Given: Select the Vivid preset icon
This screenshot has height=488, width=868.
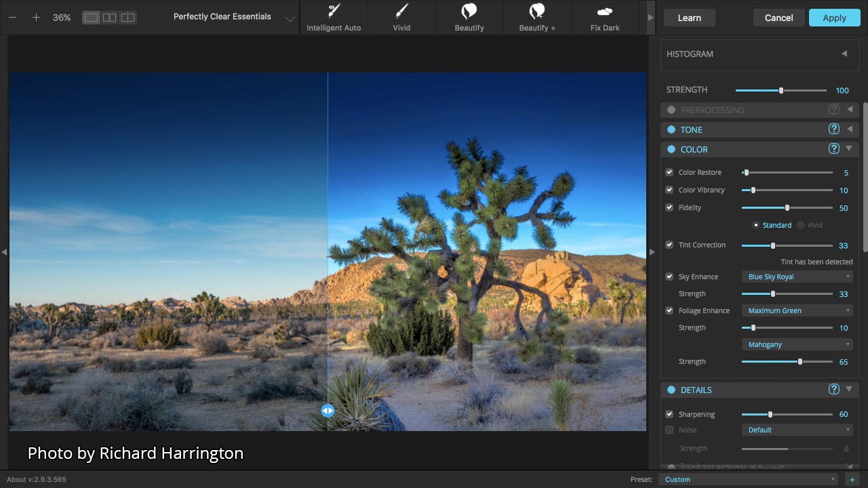Looking at the screenshot, I should pos(401,18).
